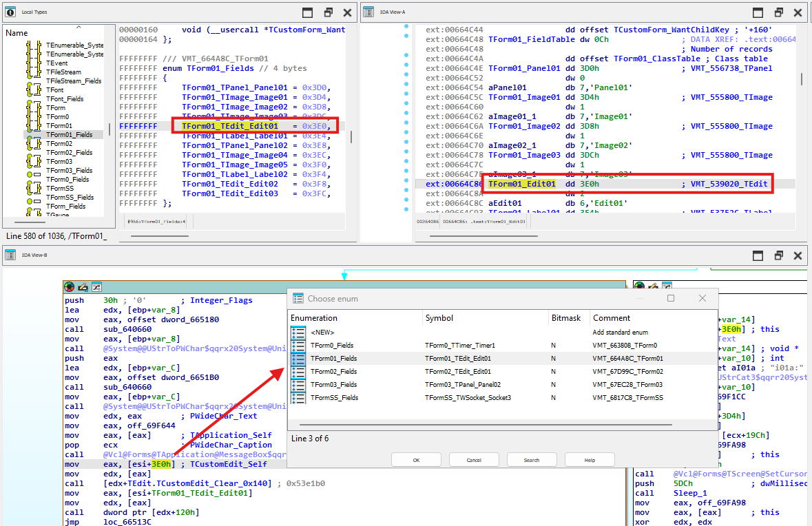
Task: Click list icon beside TForm02_Fields dialog row
Action: tap(298, 372)
